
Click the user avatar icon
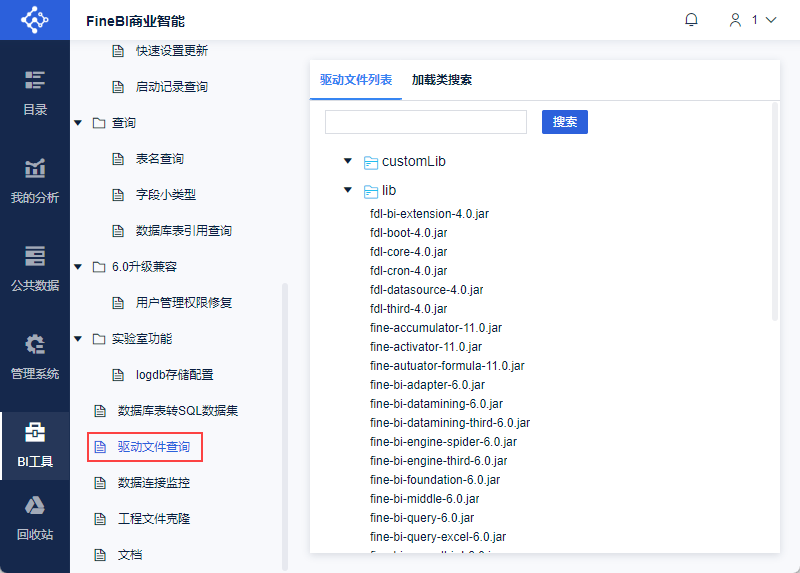pos(735,20)
